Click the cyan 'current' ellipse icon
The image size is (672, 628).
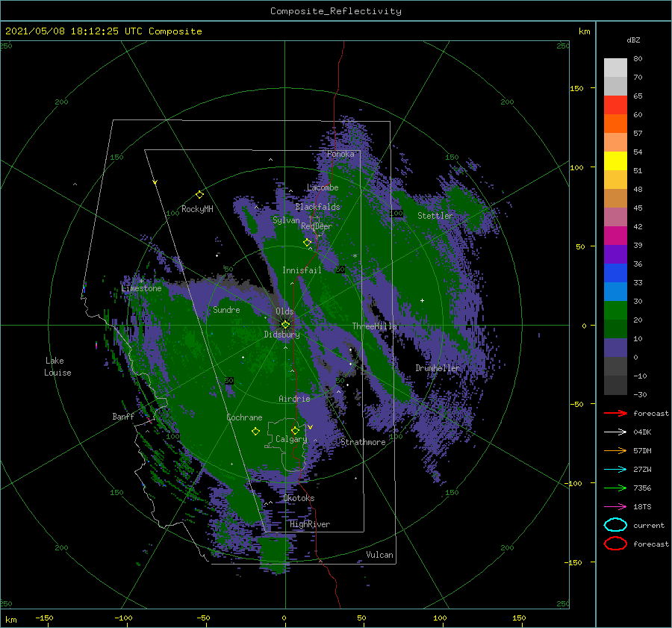pos(615,525)
